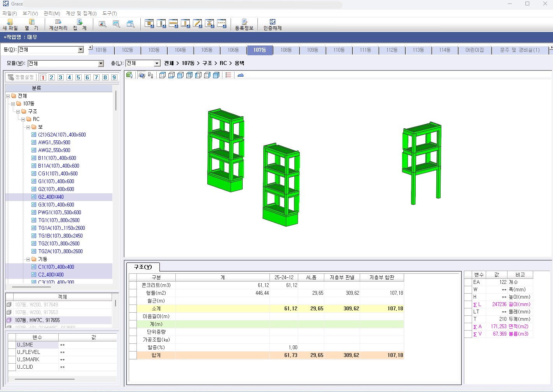Open the foundation element input icon
This screenshot has width=553, height=392.
(x=149, y=24)
